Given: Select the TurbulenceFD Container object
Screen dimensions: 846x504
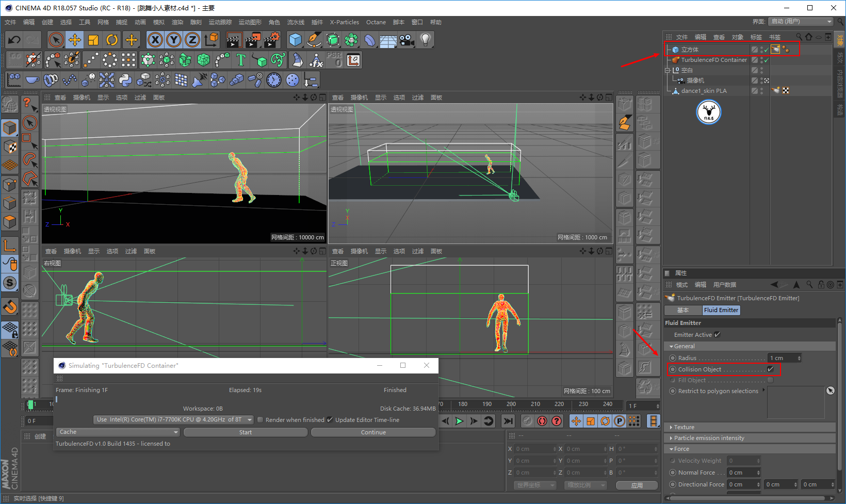Looking at the screenshot, I should [x=714, y=60].
